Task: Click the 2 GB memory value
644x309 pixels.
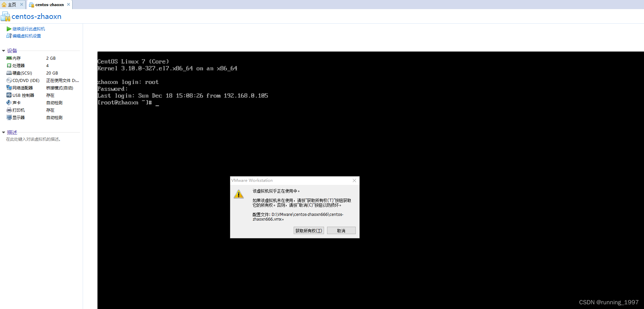Action: (x=51, y=58)
